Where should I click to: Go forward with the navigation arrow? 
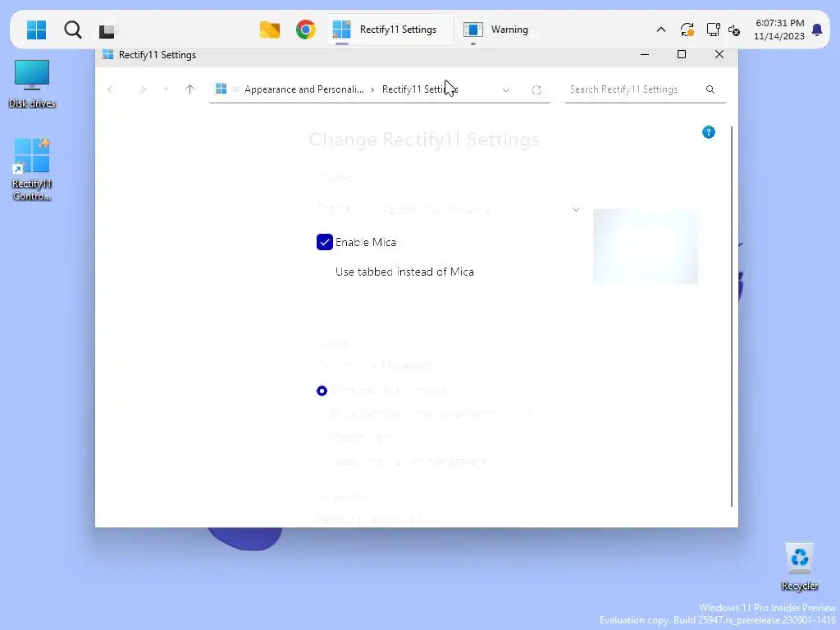click(143, 89)
